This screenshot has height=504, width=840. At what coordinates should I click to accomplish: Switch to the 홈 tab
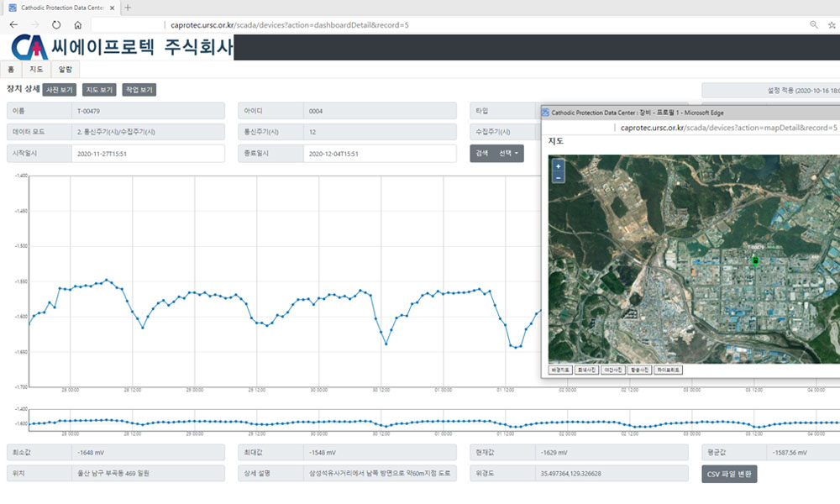[11, 70]
